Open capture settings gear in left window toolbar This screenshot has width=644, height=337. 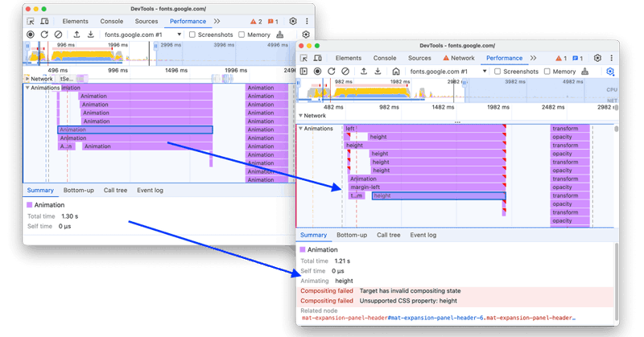[306, 35]
